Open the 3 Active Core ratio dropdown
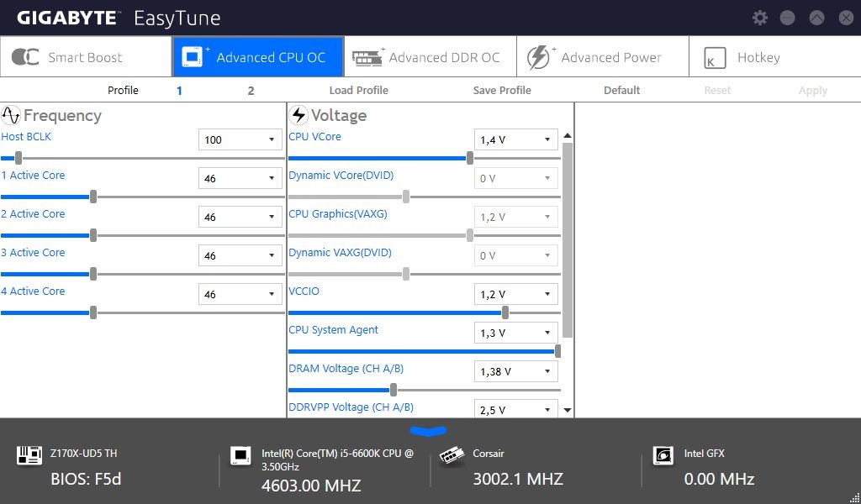 tap(240, 255)
